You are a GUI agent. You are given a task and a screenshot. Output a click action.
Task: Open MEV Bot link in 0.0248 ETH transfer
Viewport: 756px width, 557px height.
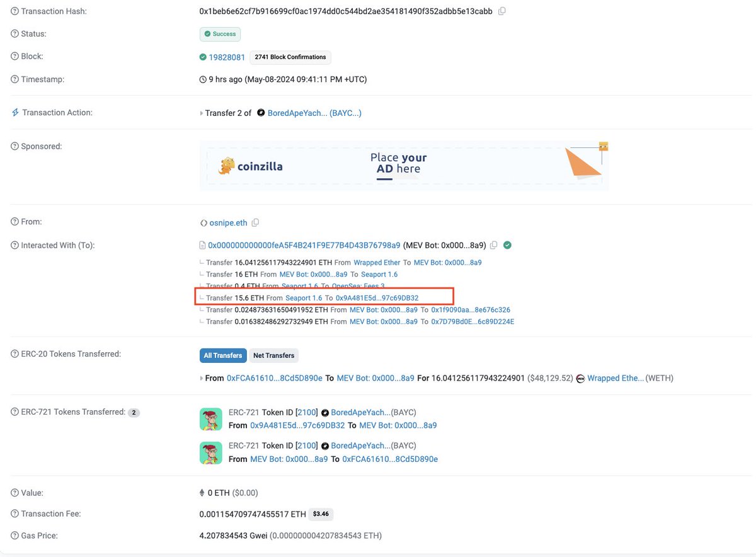tap(384, 309)
